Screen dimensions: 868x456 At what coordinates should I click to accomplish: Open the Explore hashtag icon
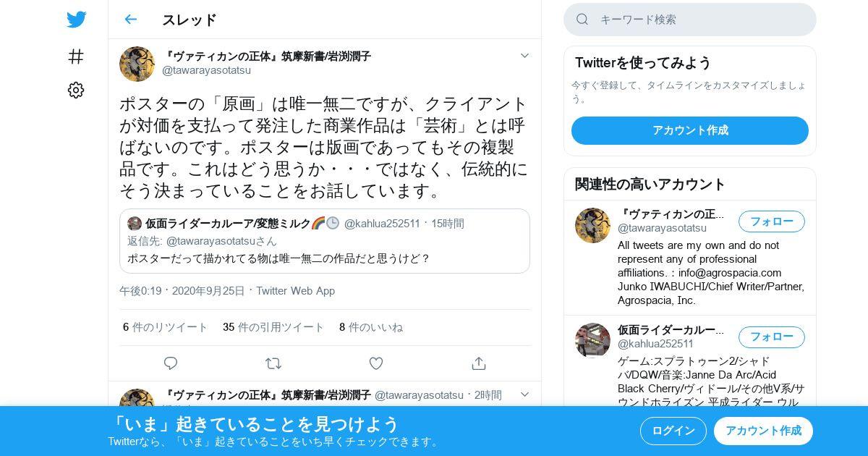pos(76,56)
